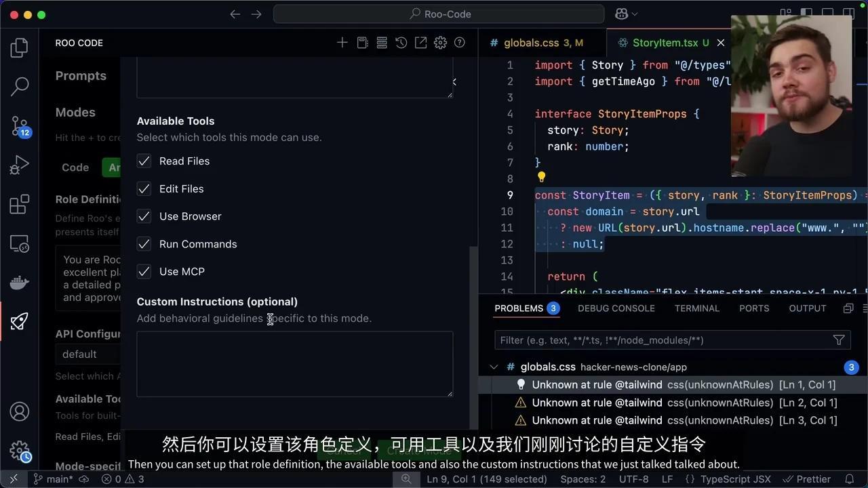Switch to the globals.css editor tab
The width and height of the screenshot is (868, 488).
[538, 42]
